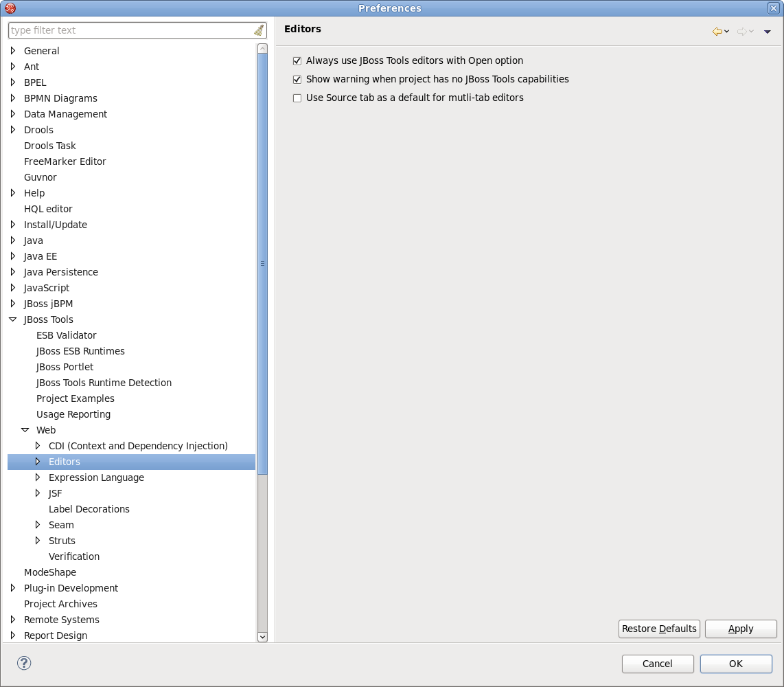Expand the Java EE tree node

(x=13, y=256)
